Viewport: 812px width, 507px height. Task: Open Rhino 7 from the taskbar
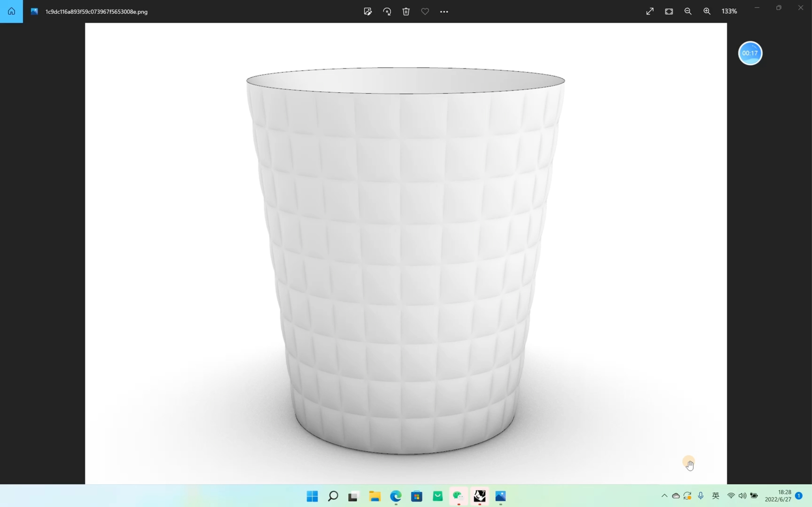point(480,496)
